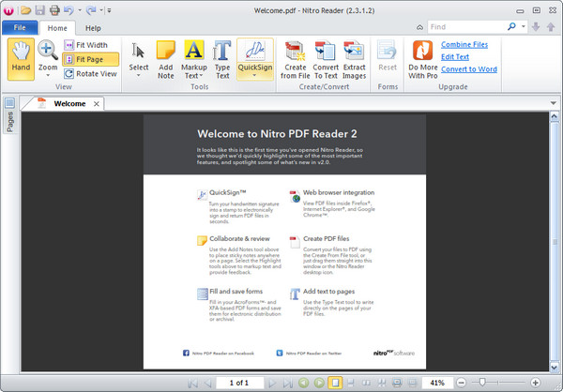563x392 pixels.
Task: Expand the Select tool dropdown arrow
Action: 139,76
